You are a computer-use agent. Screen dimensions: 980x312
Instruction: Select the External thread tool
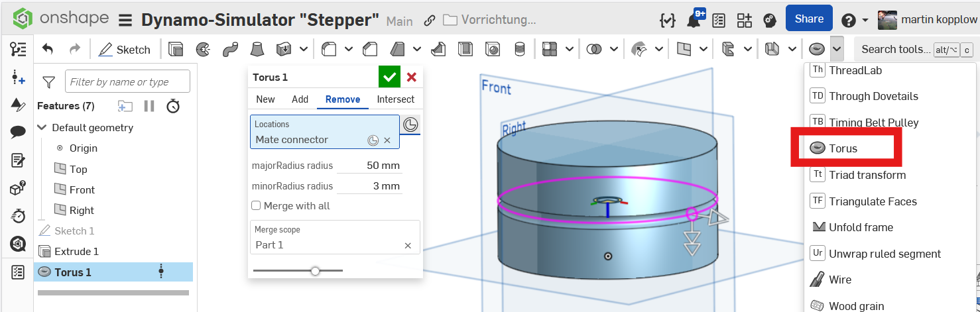point(520,49)
